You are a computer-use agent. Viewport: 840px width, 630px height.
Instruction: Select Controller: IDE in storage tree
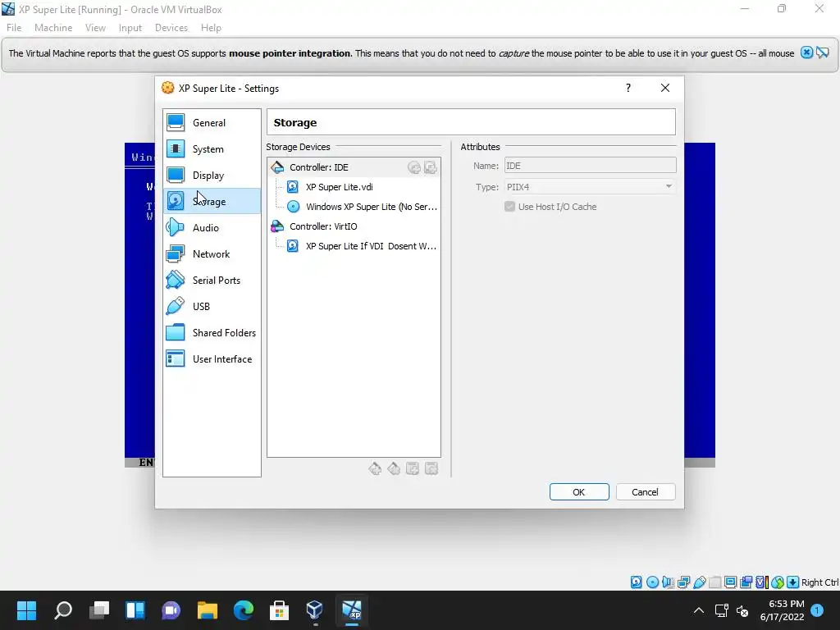coord(354,167)
